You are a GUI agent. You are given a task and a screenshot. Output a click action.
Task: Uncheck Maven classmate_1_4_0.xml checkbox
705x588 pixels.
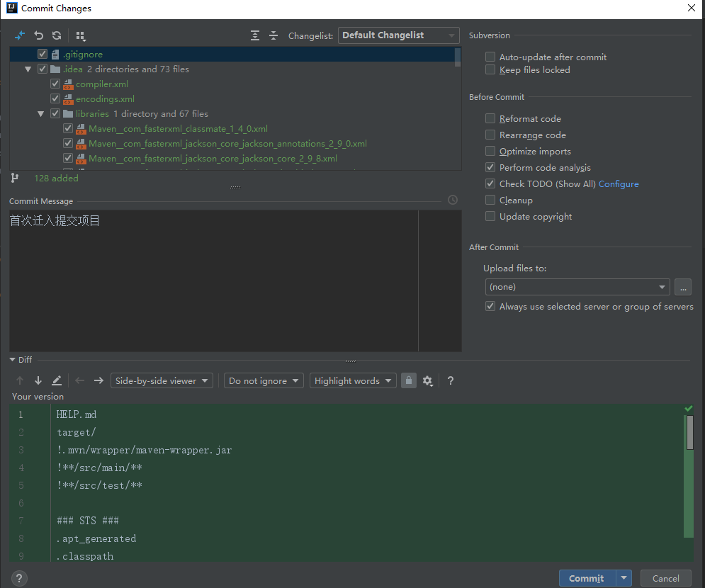(x=68, y=128)
